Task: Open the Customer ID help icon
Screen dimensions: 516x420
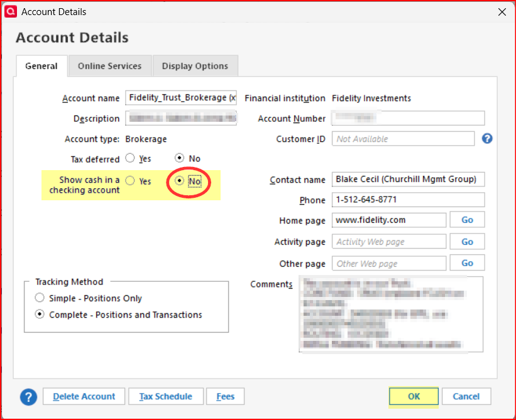Action: point(487,139)
